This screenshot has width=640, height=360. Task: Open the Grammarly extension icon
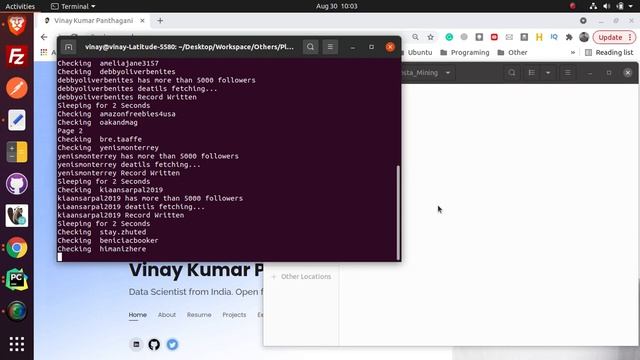449,37
